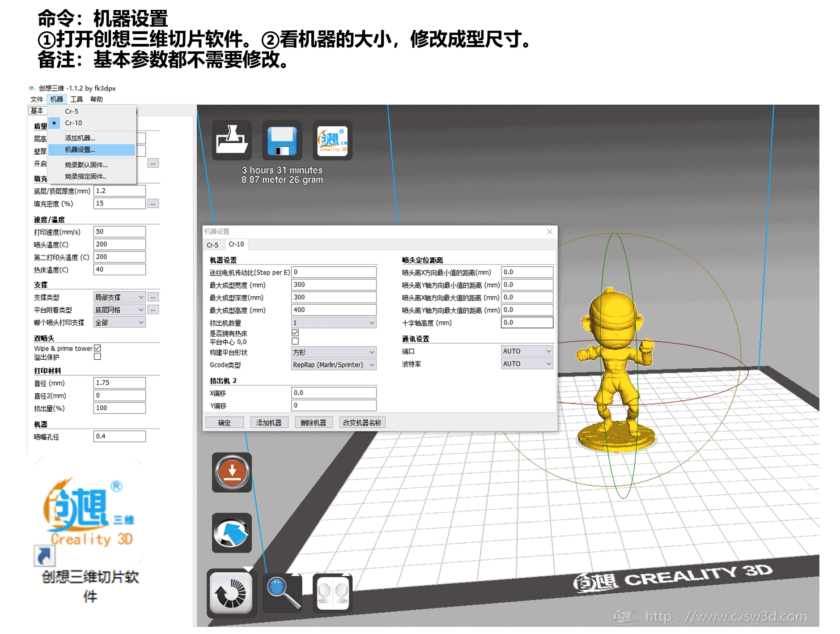Toggle the 平台中心 0,0 checkbox
This screenshot has height=634, width=840.
pyautogui.click(x=295, y=341)
